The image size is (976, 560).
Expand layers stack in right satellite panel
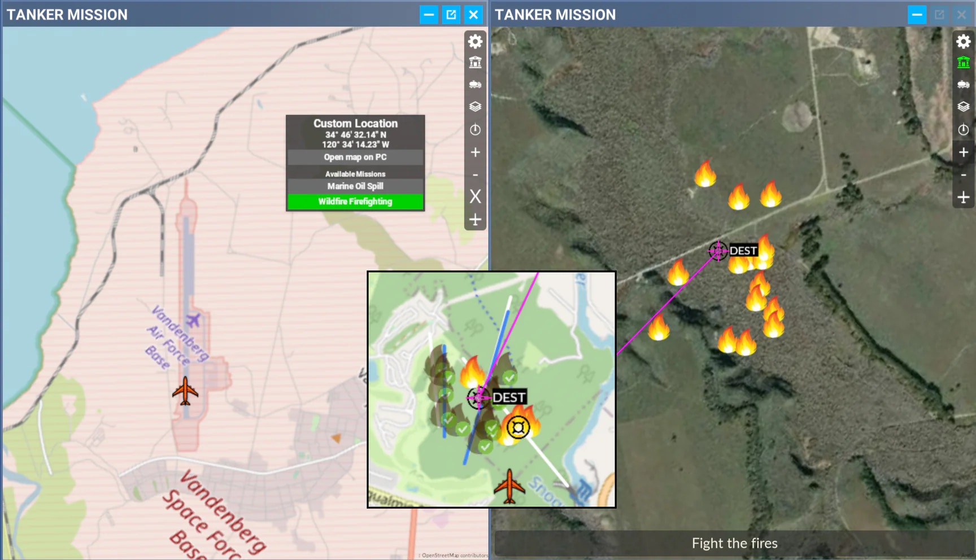pos(963,107)
